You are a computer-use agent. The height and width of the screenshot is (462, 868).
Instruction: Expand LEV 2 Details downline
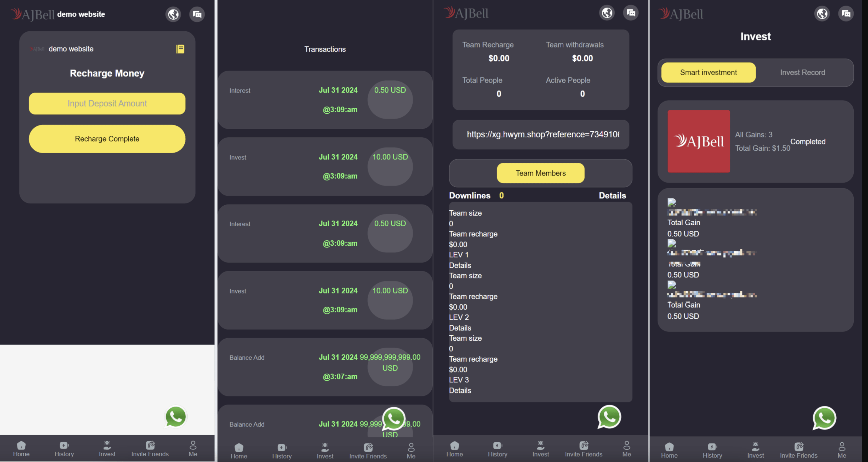pyautogui.click(x=460, y=328)
